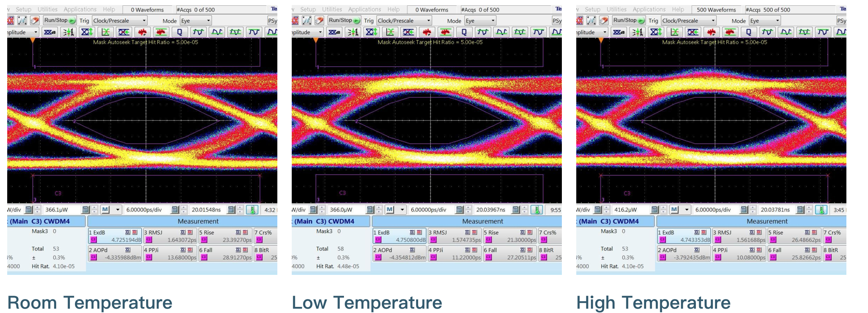Click the Main C3 CWDM4 header in High Temperature panel
The width and height of the screenshot is (868, 313).
coord(615,221)
